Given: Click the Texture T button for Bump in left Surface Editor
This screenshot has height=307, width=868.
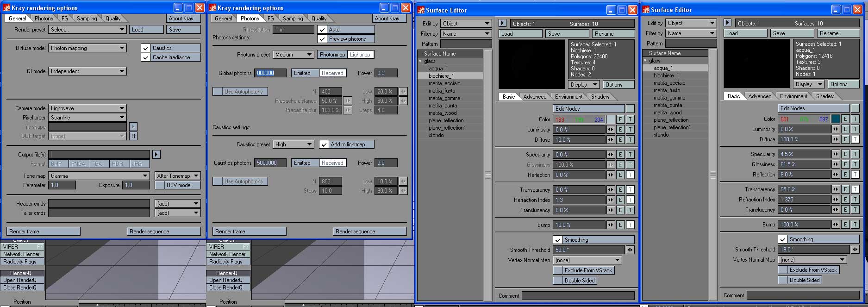Looking at the screenshot, I should pyautogui.click(x=630, y=225).
